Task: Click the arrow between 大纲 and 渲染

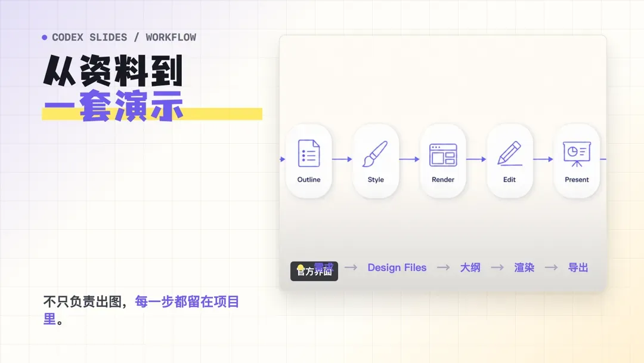Action: tap(497, 267)
